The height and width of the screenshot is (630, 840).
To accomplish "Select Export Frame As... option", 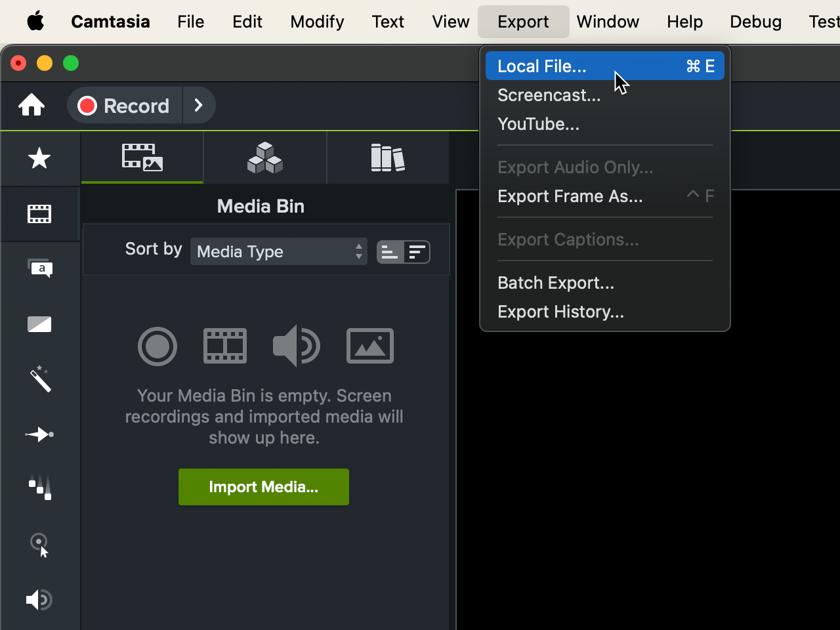I will (x=570, y=196).
